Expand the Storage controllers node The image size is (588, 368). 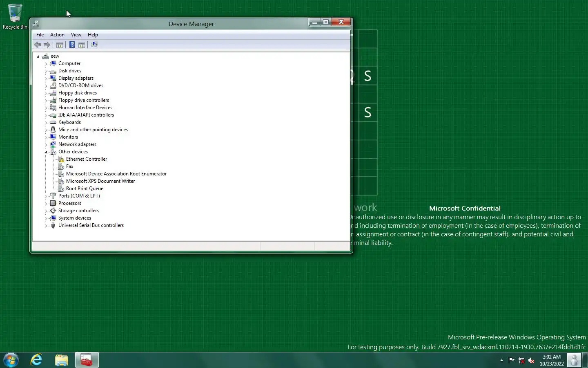pyautogui.click(x=46, y=211)
